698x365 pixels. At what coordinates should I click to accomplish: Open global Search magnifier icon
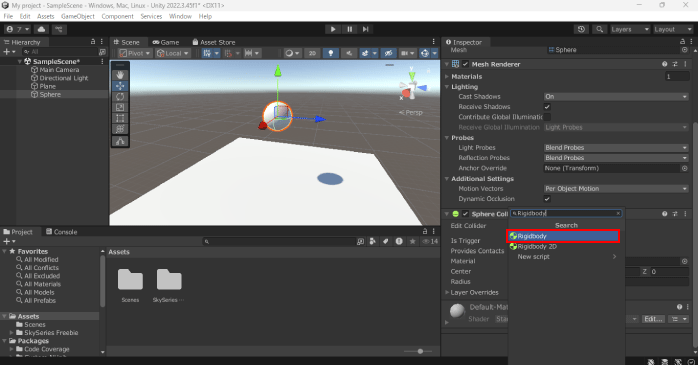(x=600, y=29)
